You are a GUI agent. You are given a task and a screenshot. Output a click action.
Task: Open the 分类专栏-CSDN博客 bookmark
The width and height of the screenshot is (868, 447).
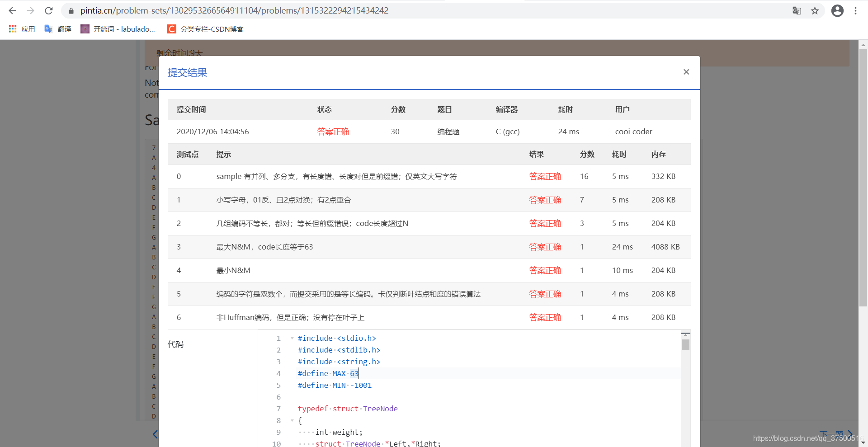point(206,29)
